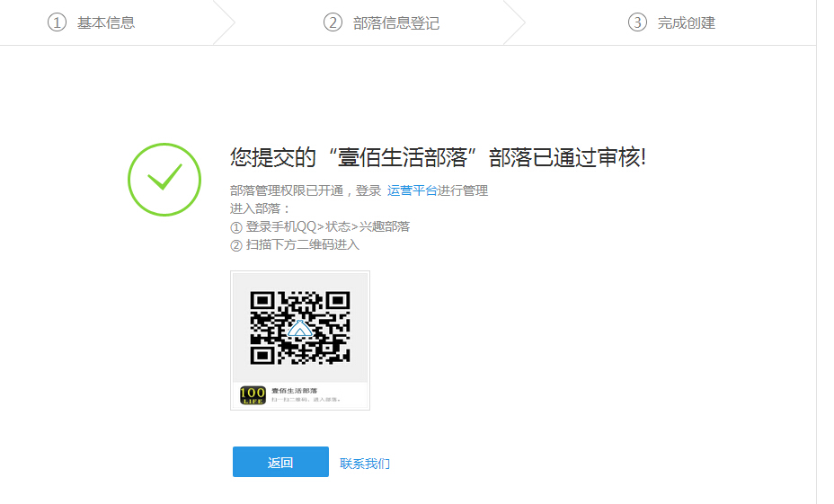Image resolution: width=834 pixels, height=504 pixels.
Task: Click the text 登录手机QQ>状态>兴趣部落
Action: [328, 226]
